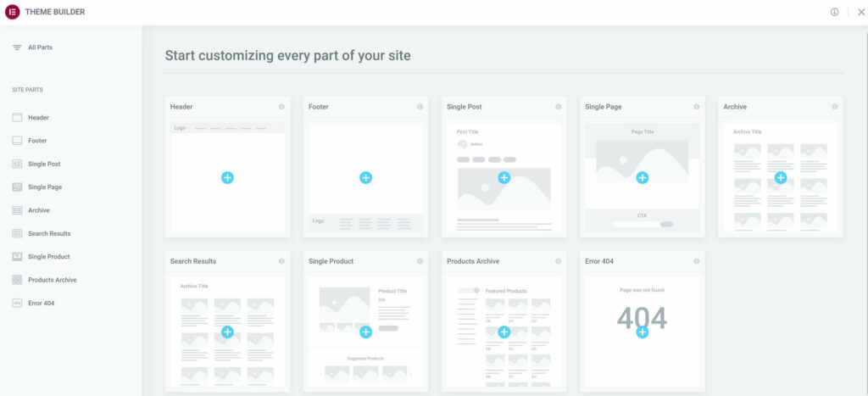Open Single Post in sidebar
868x396 pixels.
(x=44, y=165)
